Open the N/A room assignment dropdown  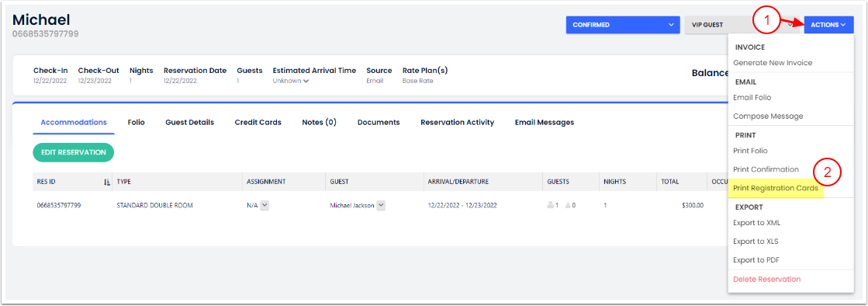point(265,205)
